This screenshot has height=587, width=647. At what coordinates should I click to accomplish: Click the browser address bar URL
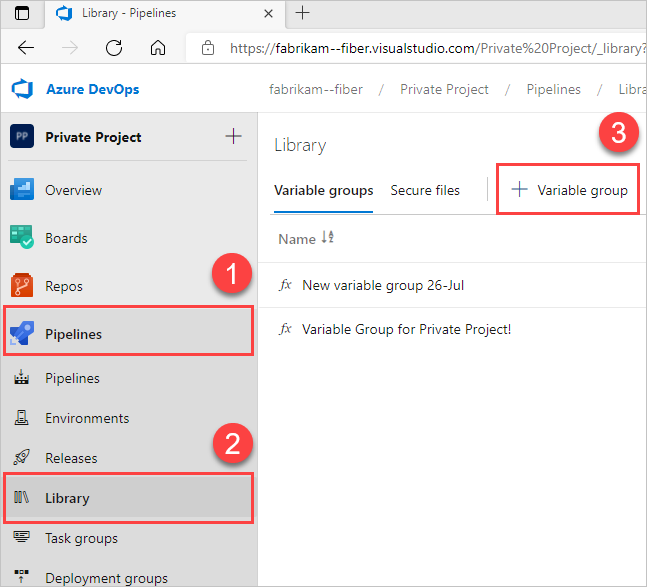(437, 48)
